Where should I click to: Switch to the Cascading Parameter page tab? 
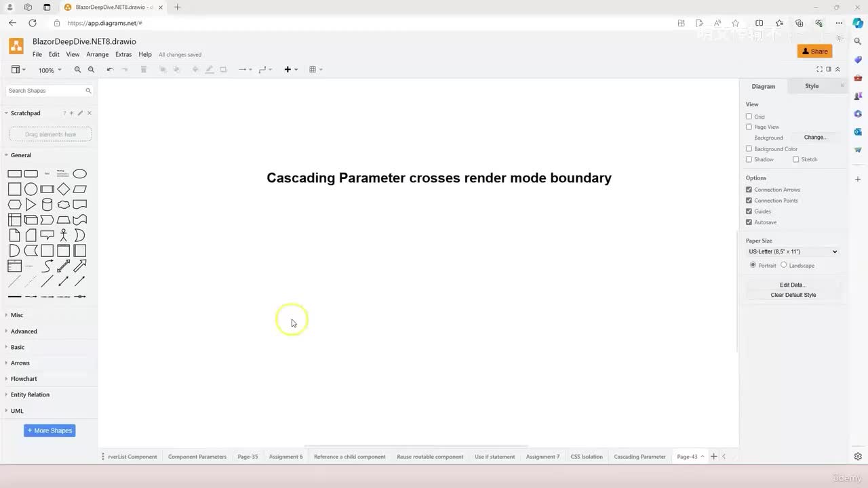pos(639,457)
